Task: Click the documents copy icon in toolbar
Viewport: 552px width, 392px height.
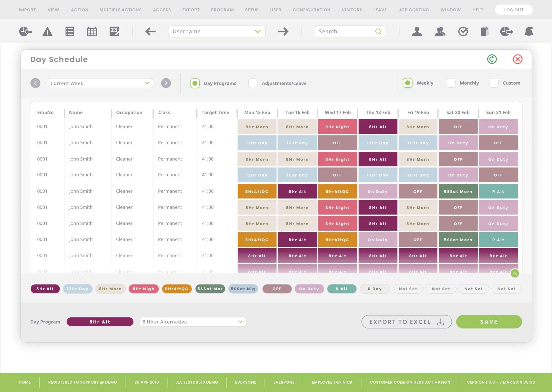Action: point(484,32)
